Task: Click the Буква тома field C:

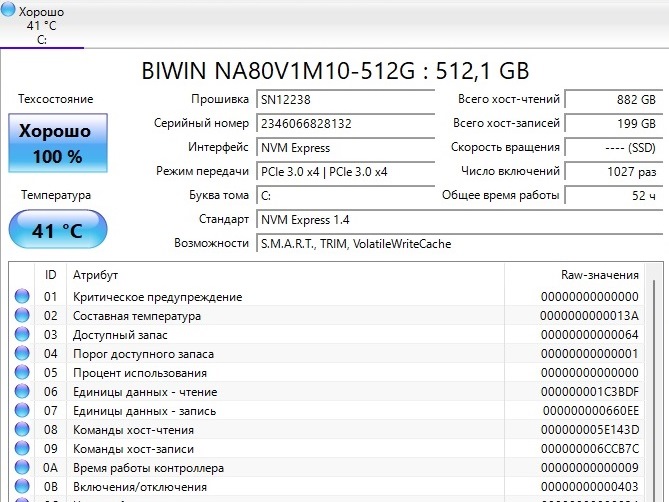Action: click(x=345, y=196)
